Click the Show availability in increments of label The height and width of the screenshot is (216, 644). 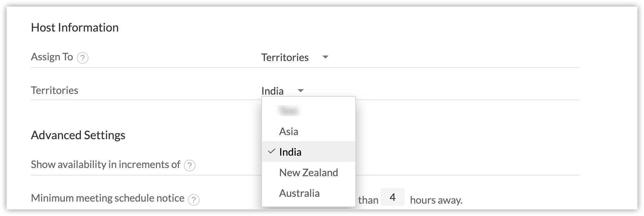[x=105, y=165]
